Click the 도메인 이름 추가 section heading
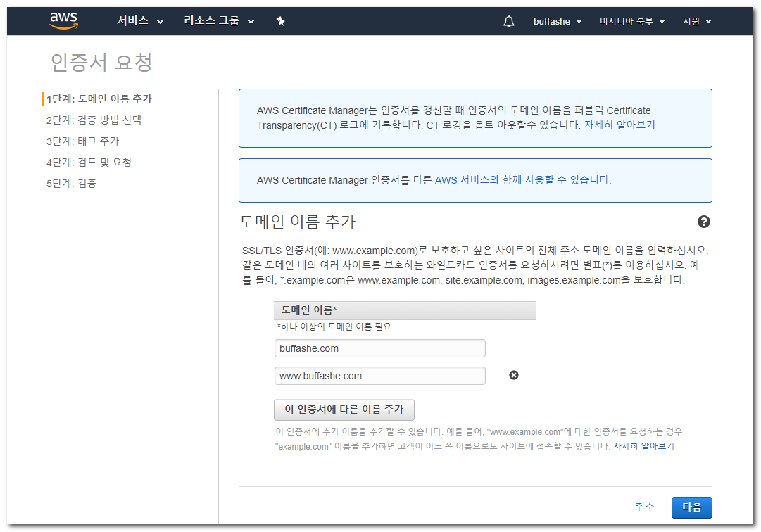The width and height of the screenshot is (761, 532). pyautogui.click(x=298, y=222)
